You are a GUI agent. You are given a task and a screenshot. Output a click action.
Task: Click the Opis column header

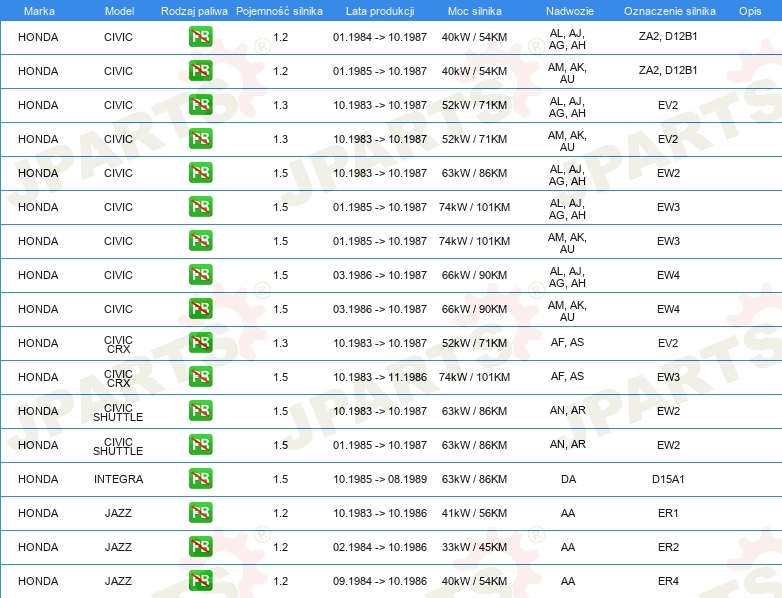coord(750,11)
